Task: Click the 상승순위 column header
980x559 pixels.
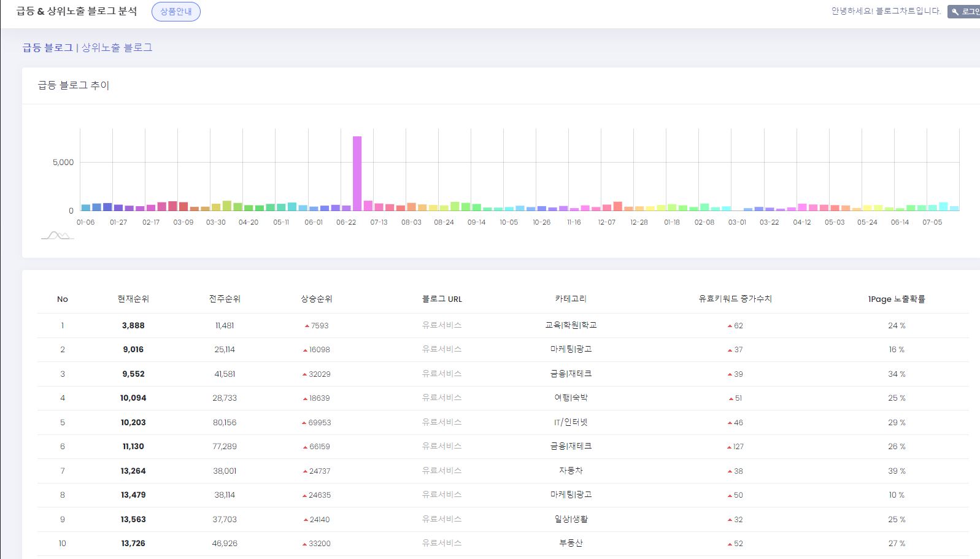Action: pos(316,299)
